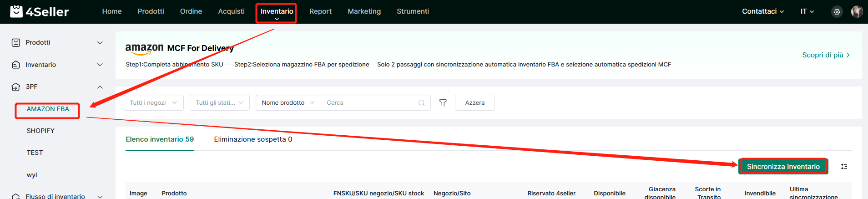Open the IT language dropdown
The width and height of the screenshot is (868, 199).
(807, 11)
